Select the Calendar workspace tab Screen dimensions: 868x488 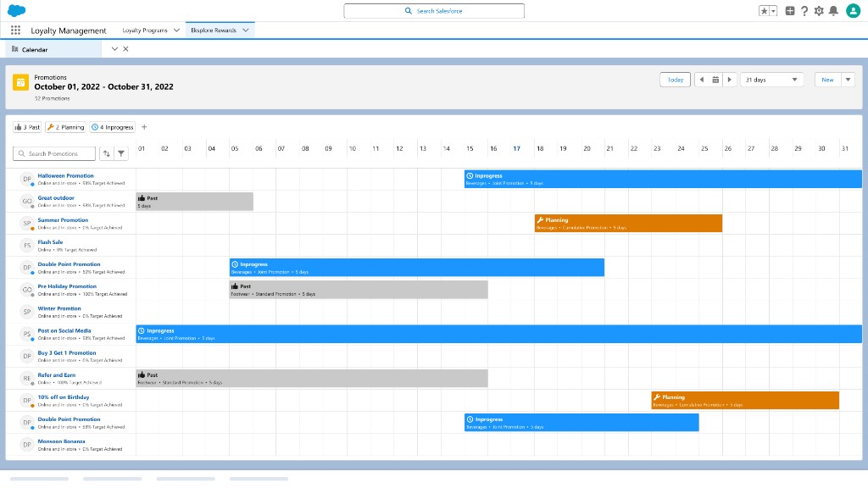tap(53, 49)
